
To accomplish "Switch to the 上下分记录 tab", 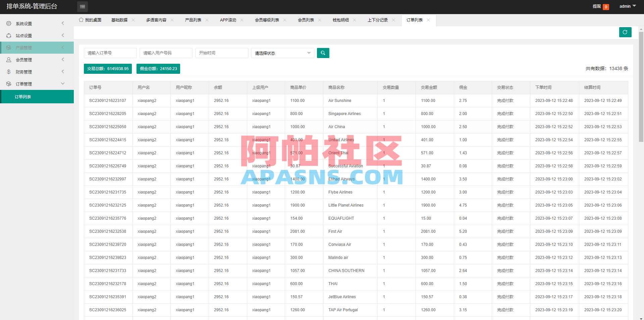I will click(x=377, y=20).
